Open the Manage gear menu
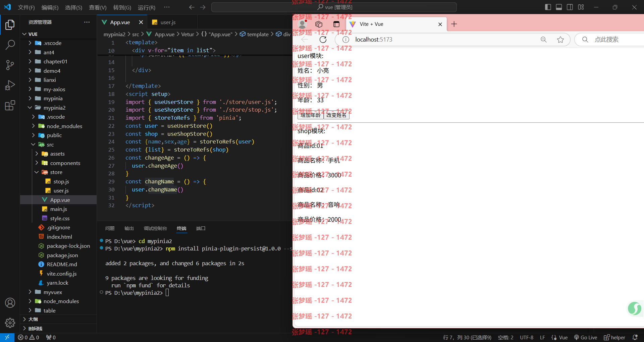This screenshot has height=342, width=644. point(10,323)
